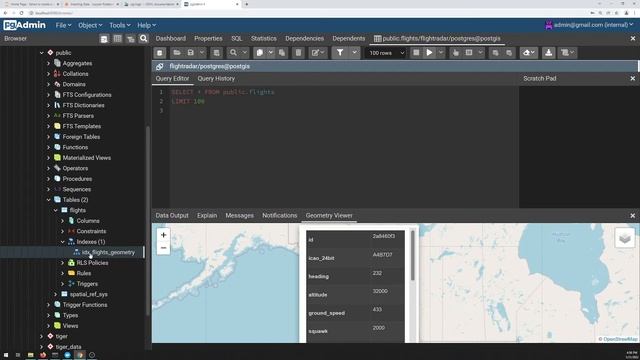Expand the spatial_ref_sys table node

click(56, 294)
